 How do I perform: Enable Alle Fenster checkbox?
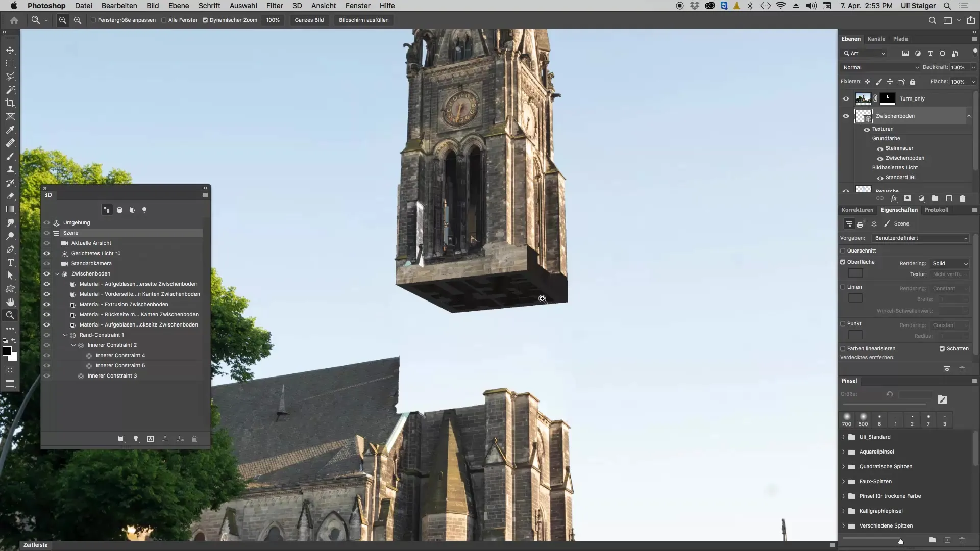tap(164, 20)
